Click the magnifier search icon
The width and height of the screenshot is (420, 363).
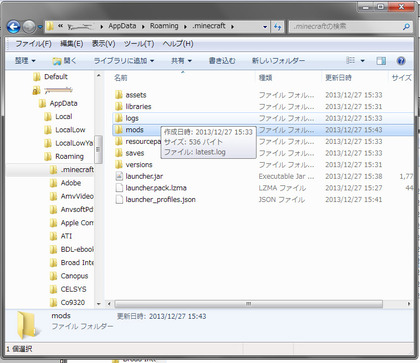tap(406, 26)
